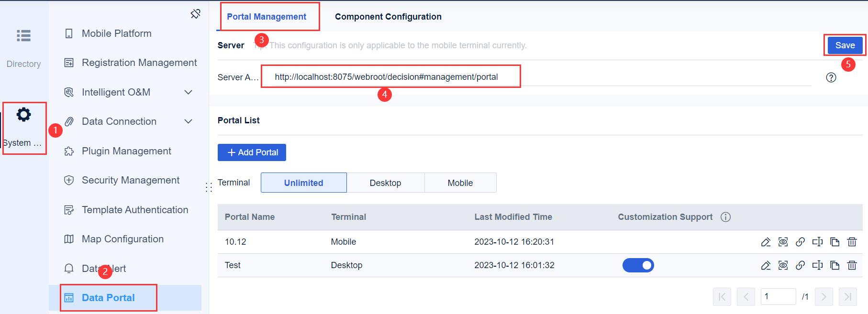Click the Registration Management icon
Image resolution: width=868 pixels, height=314 pixels.
click(69, 63)
